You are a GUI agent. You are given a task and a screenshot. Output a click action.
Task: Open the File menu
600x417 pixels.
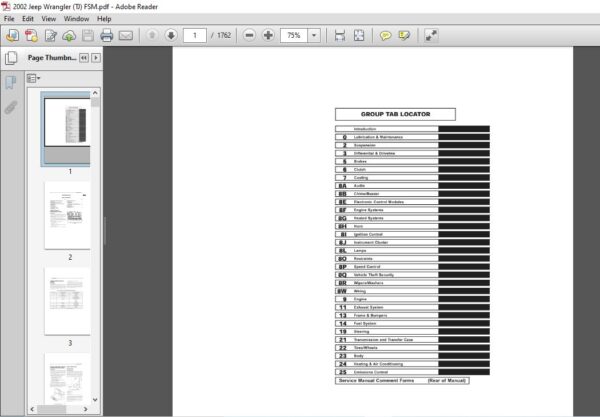9,19
